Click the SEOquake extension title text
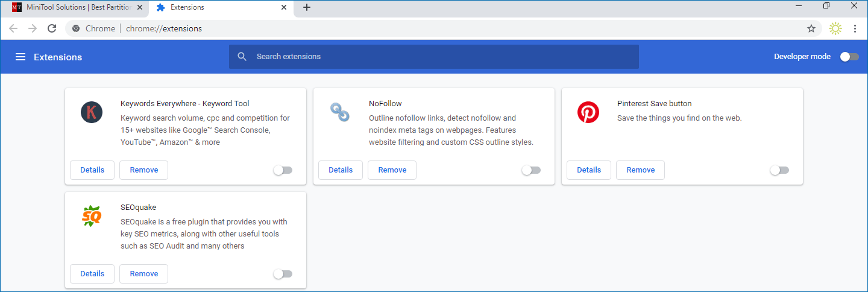The width and height of the screenshot is (868, 292). coord(138,208)
